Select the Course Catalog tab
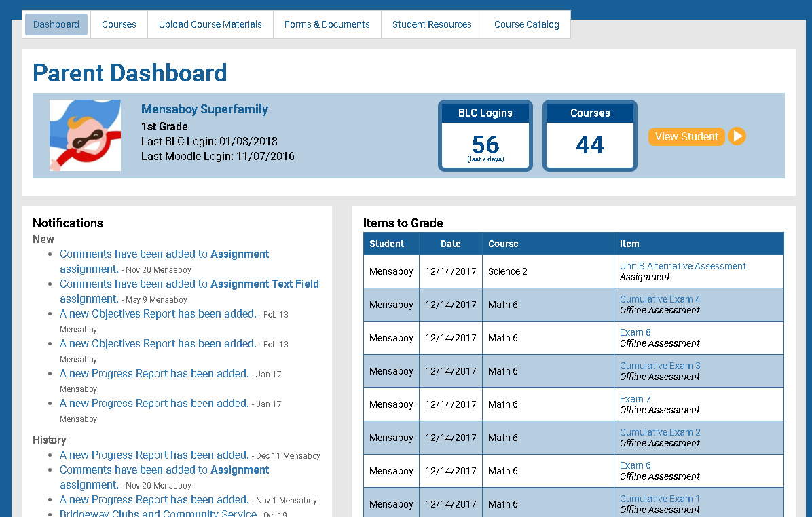This screenshot has height=517, width=812. [x=527, y=24]
